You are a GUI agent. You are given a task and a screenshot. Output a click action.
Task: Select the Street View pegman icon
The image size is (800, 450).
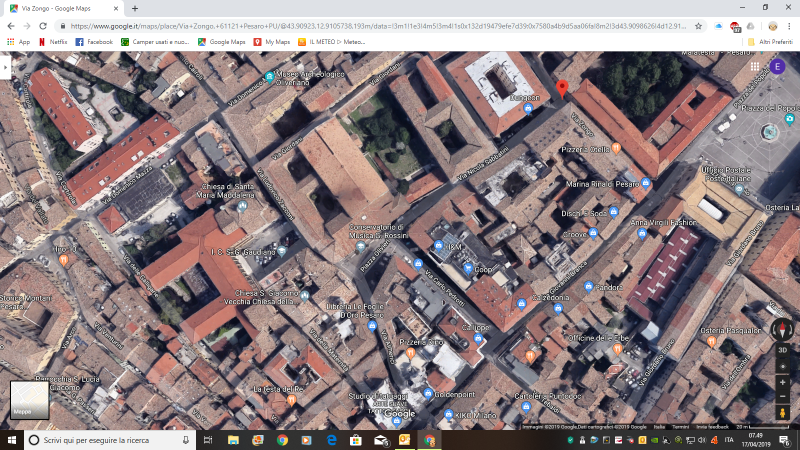pyautogui.click(x=783, y=411)
